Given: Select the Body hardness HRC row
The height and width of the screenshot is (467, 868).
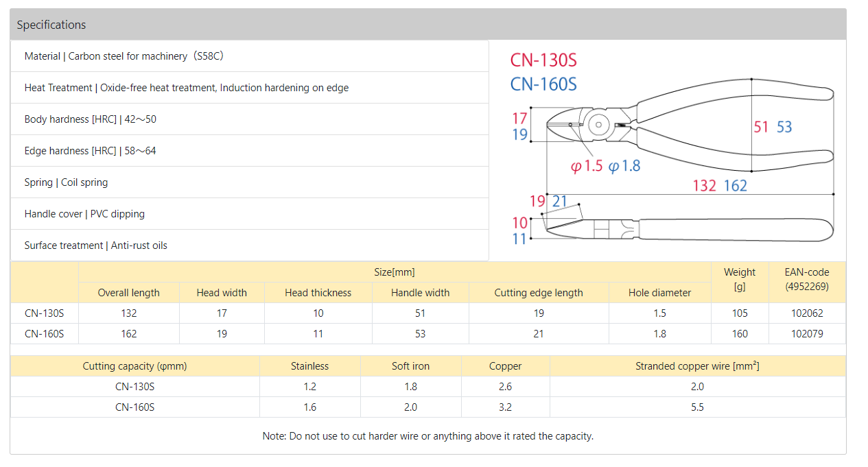Looking at the screenshot, I should (x=250, y=119).
